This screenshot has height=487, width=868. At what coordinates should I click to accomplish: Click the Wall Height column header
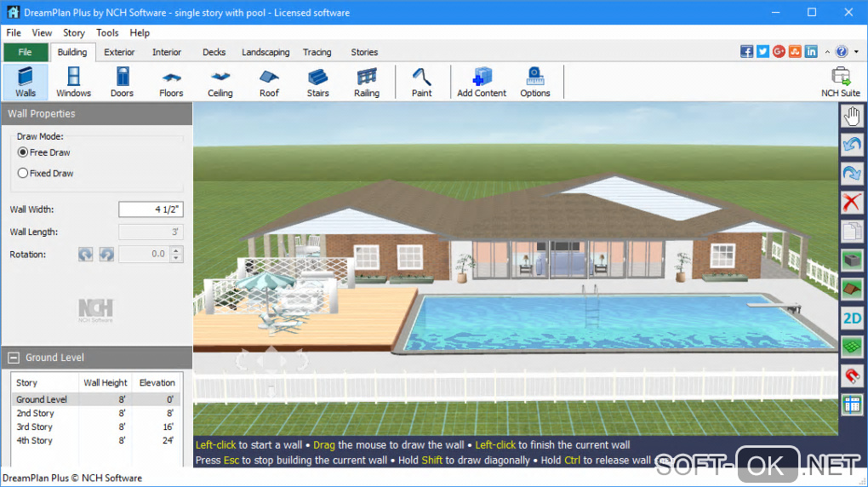point(106,383)
